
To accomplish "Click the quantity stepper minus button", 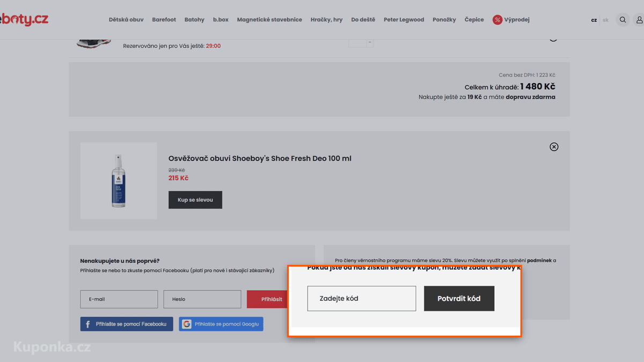I will pyautogui.click(x=370, y=43).
